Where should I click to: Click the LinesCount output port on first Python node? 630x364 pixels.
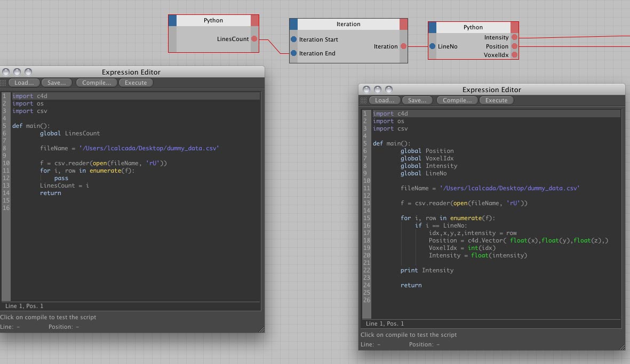point(254,39)
